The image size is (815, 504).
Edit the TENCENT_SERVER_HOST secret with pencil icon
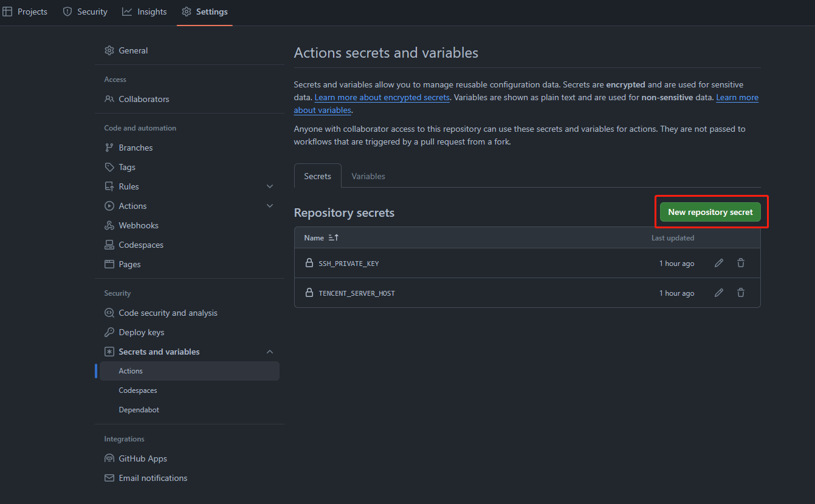(x=719, y=293)
